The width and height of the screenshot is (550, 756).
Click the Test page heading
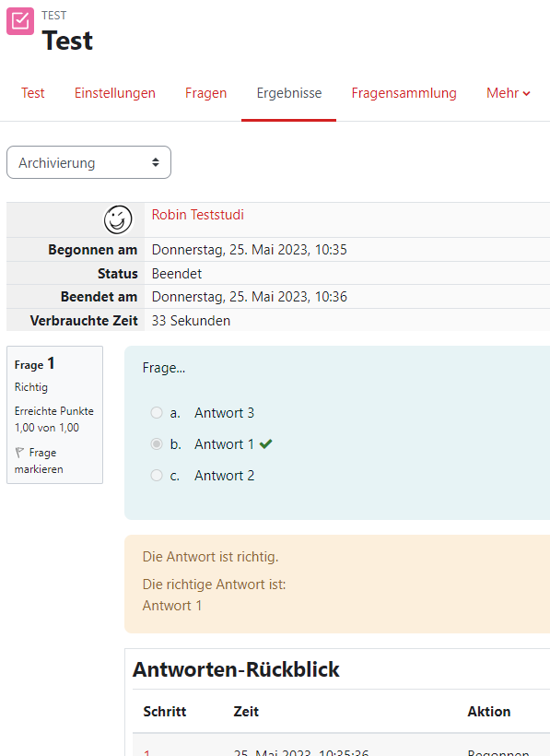(67, 41)
